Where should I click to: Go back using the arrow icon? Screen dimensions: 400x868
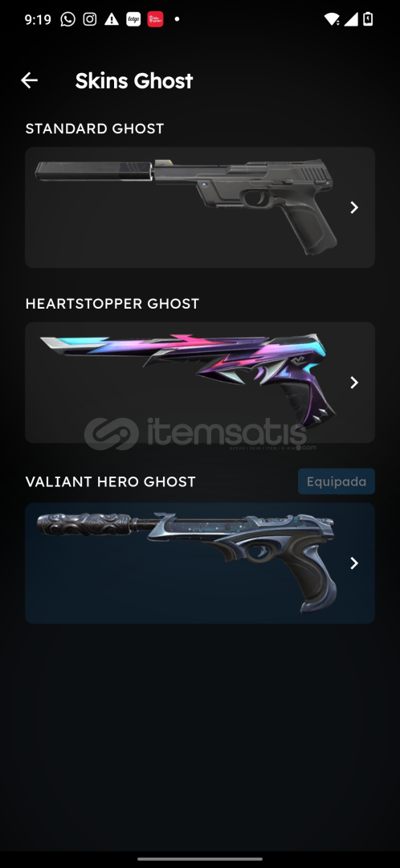coord(30,80)
